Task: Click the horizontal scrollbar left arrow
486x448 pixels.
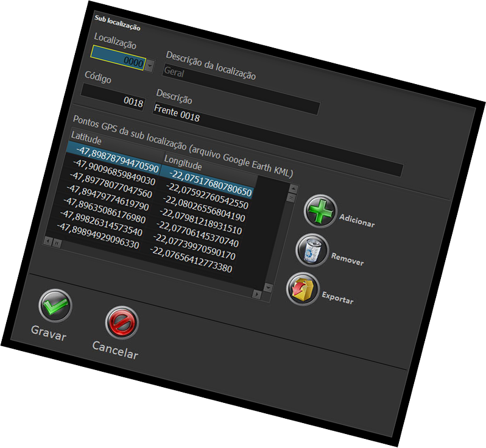Action: (x=48, y=241)
